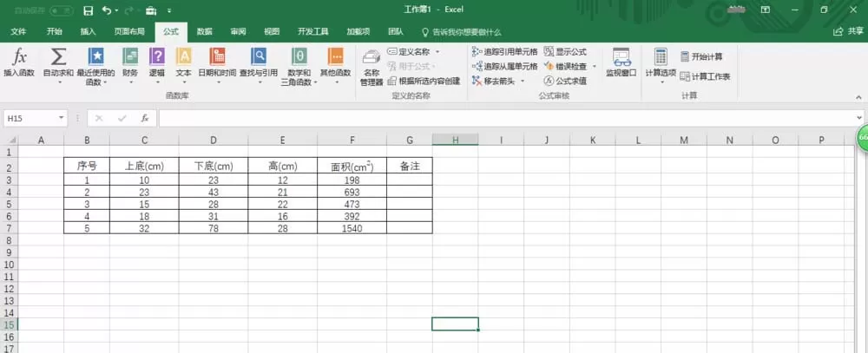The width and height of the screenshot is (868, 353).
Task: Click the cell containing 693
Action: 352,192
